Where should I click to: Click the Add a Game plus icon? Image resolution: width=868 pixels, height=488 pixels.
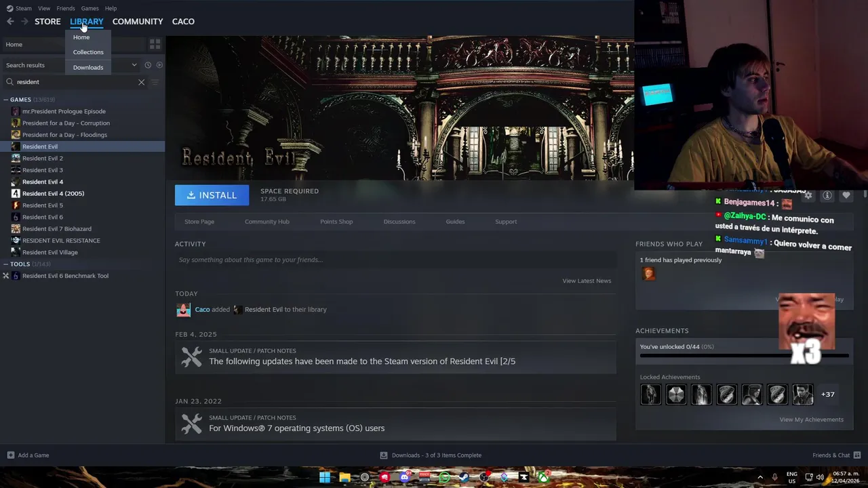point(10,455)
